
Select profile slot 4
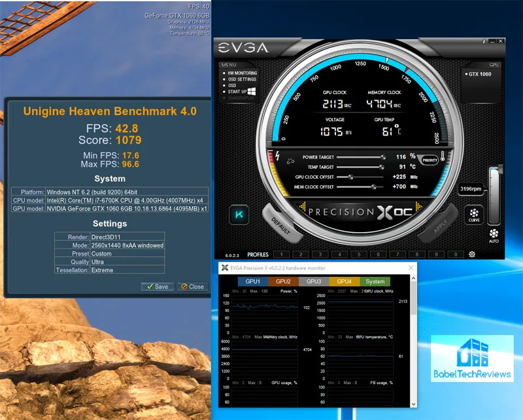tap(339, 254)
